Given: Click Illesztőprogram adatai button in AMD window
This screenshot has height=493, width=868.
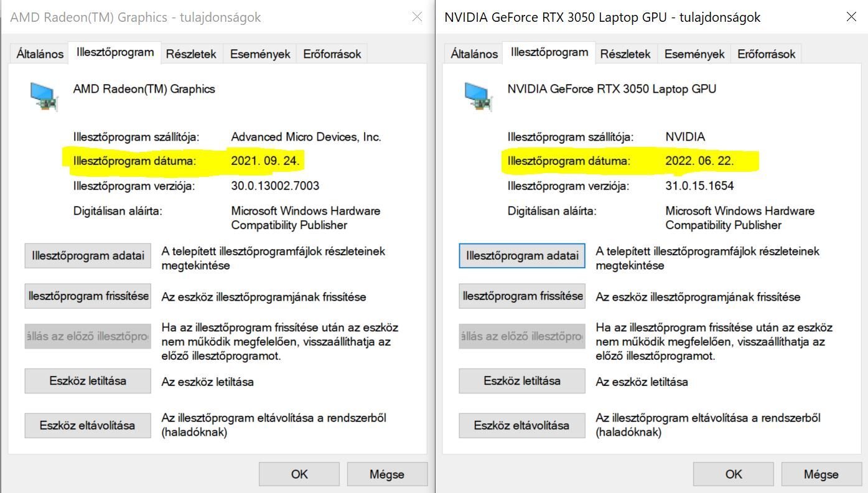Looking at the screenshot, I should 88,256.
